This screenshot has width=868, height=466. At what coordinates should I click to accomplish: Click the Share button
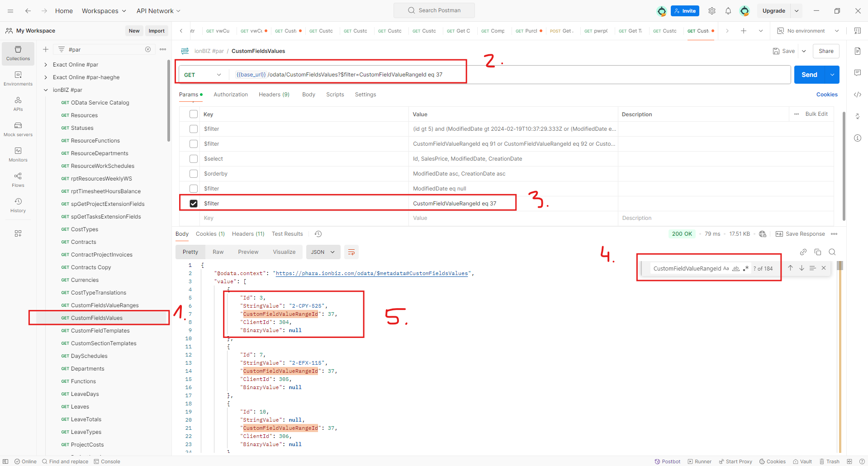(826, 51)
